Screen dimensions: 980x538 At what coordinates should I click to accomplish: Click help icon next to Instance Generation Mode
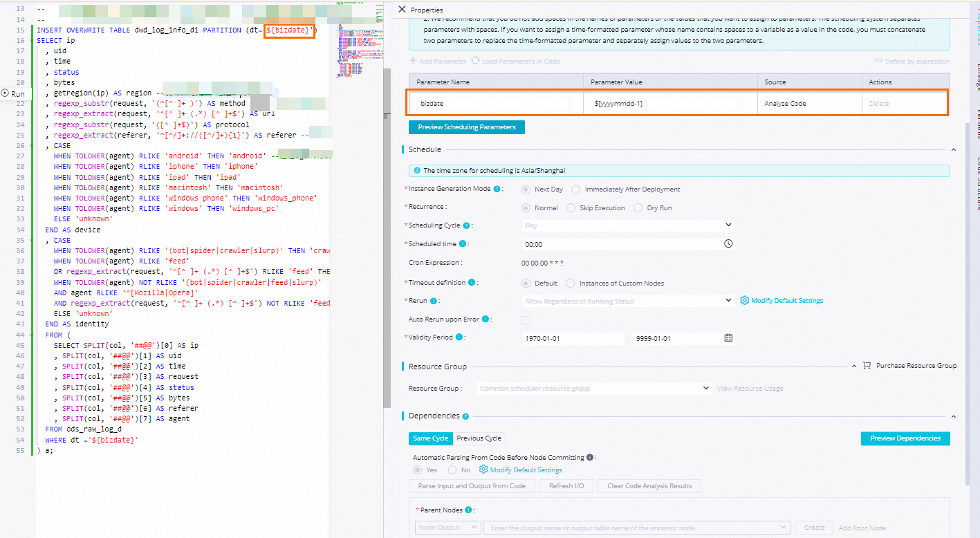pyautogui.click(x=497, y=189)
